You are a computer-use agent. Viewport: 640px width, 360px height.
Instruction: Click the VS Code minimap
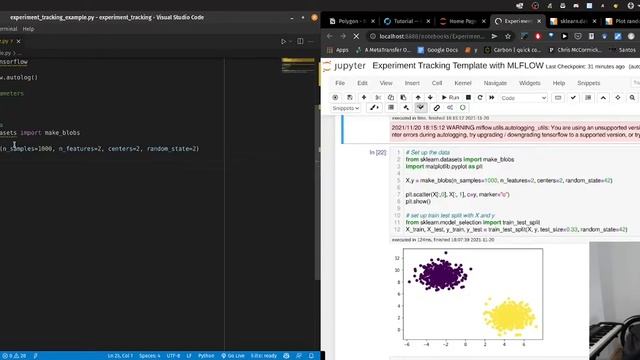tap(298, 66)
